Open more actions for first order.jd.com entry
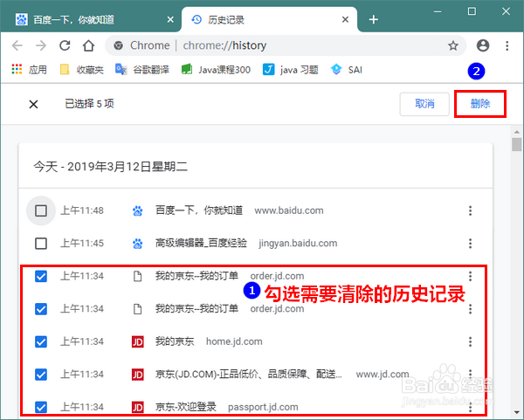The height and width of the screenshot is (420, 524). point(470,276)
